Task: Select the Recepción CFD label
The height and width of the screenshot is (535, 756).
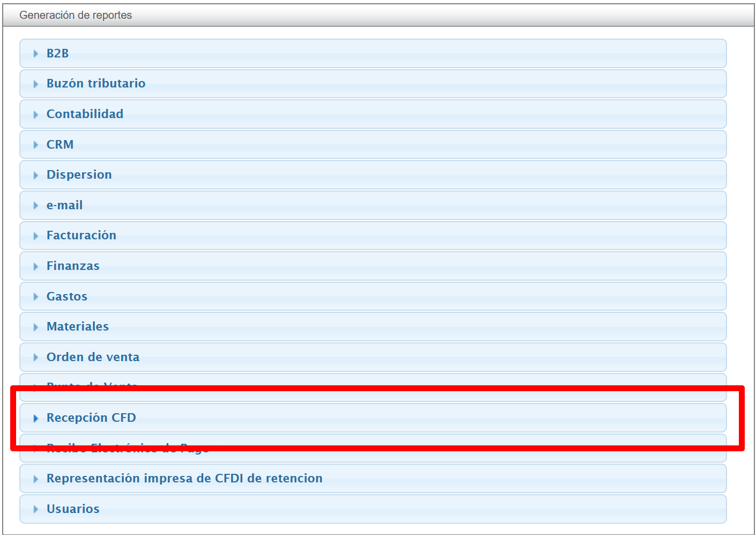Action: pos(91,418)
